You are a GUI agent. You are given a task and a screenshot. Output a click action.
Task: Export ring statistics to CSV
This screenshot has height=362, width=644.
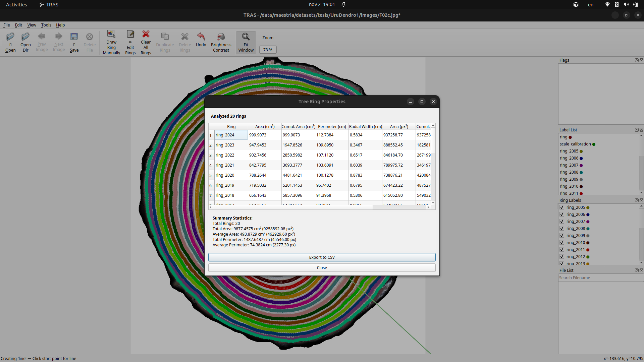[322, 257]
